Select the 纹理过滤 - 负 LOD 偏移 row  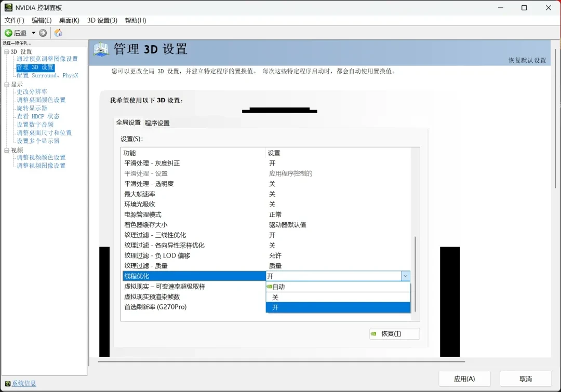pyautogui.click(x=266, y=256)
